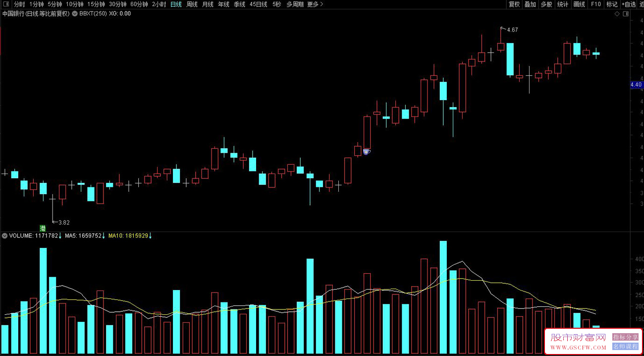
Task: Select the 5秒 period tab
Action: [x=276, y=4]
